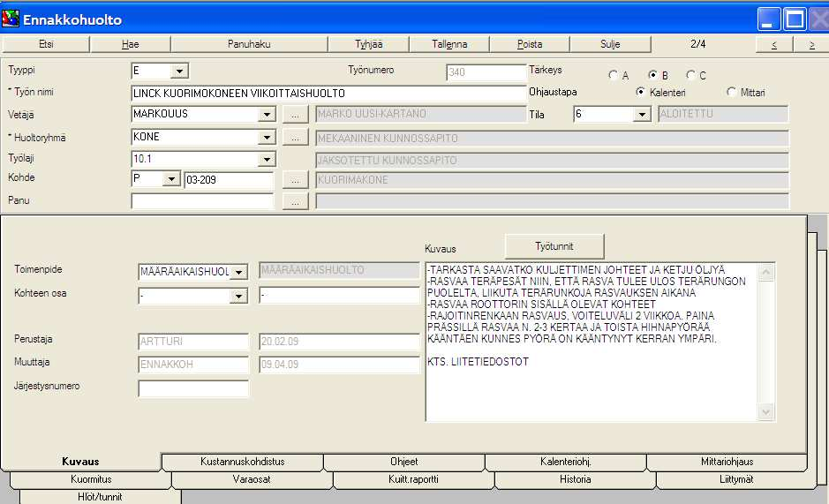Click the JAKSOTETTU KUNNOSSAPITO field
This screenshot has height=504, width=829.
[552, 161]
